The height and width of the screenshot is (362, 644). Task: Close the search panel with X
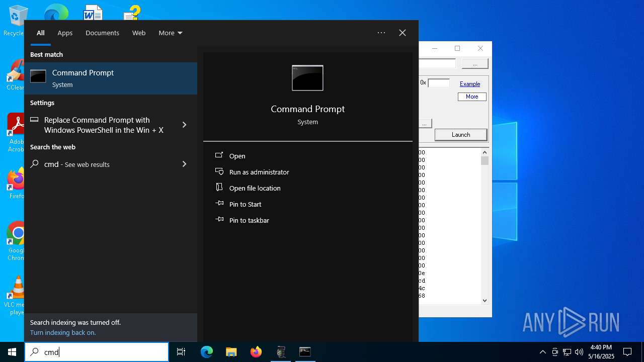403,33
